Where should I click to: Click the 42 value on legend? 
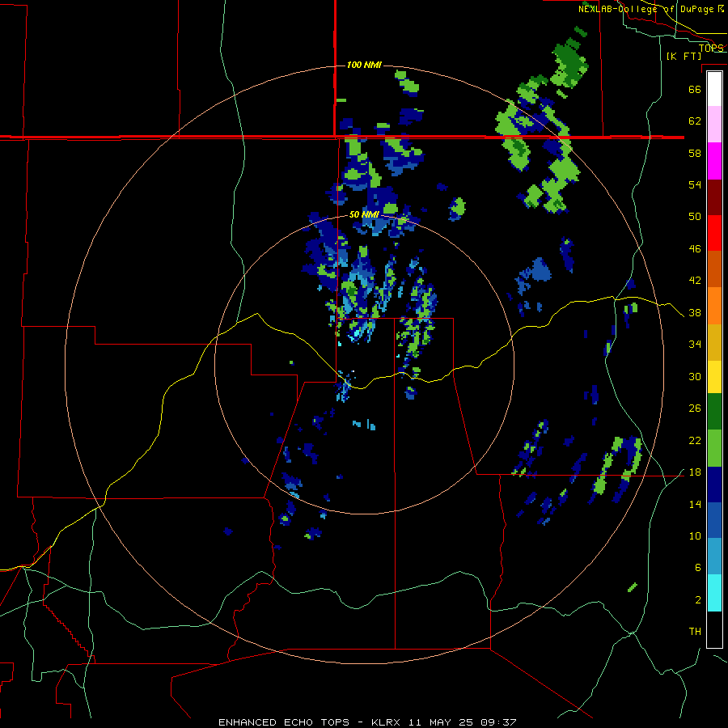point(695,281)
